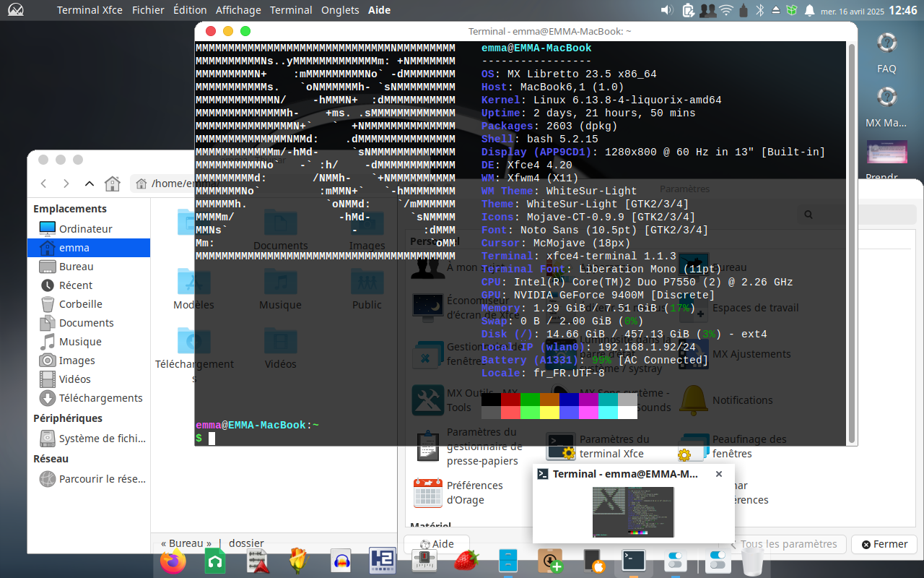The image size is (924, 578).
Task: Open Corbeille in the sidebar
Action: (x=89, y=303)
